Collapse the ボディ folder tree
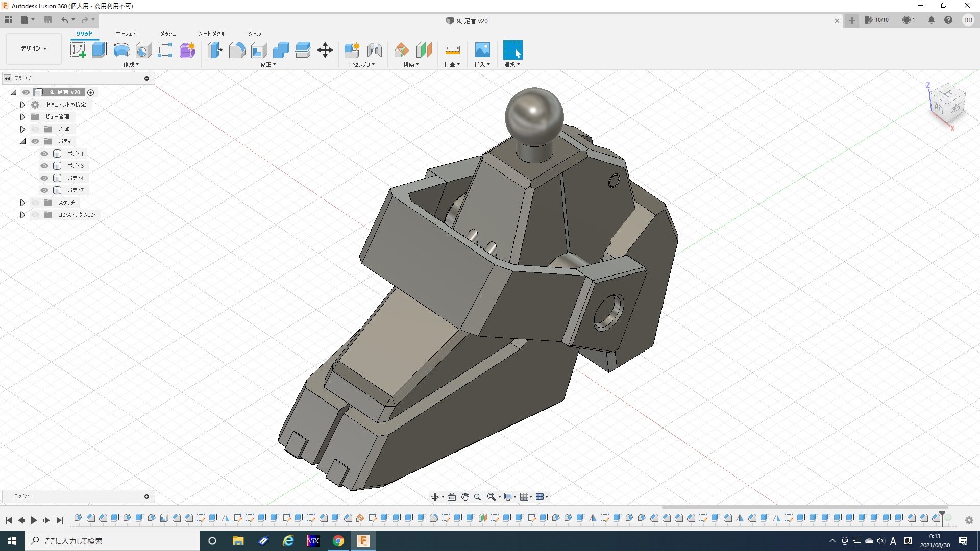The image size is (980, 551). [22, 141]
